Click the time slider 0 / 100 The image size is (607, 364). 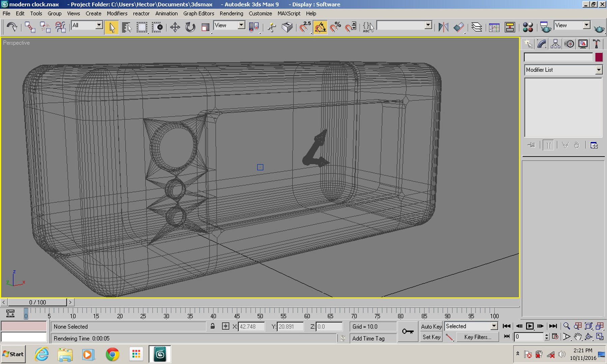pyautogui.click(x=37, y=302)
